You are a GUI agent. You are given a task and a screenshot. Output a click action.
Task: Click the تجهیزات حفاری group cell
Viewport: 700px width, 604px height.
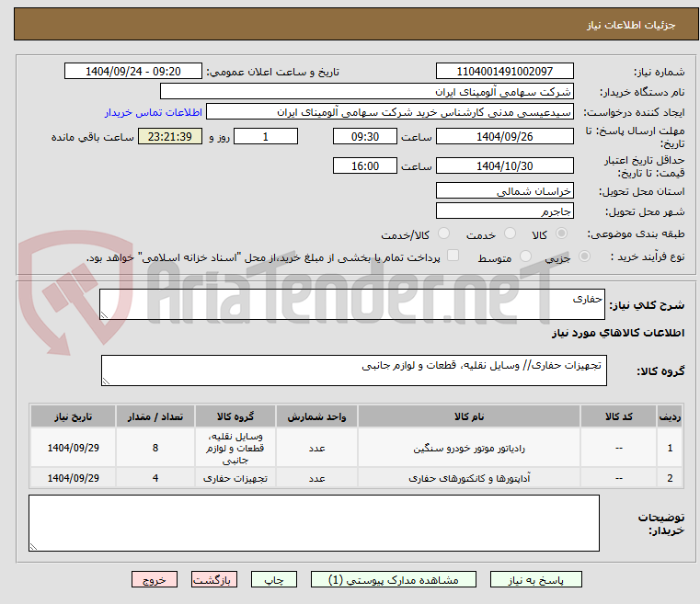(x=235, y=478)
